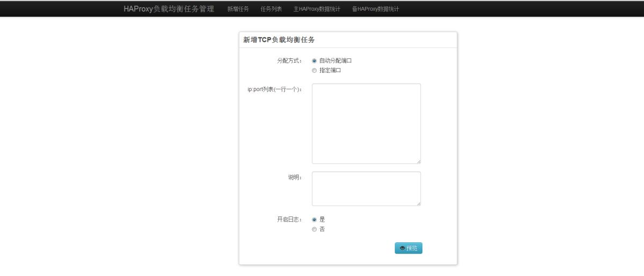Grab the 说明 textarea resize handle
Screen dimensions: 644x276
[x=418, y=203]
